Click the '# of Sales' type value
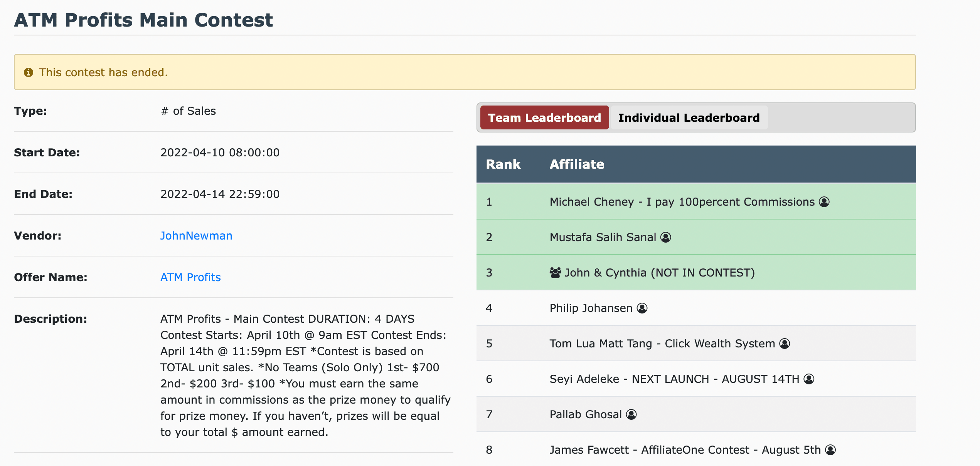980x466 pixels. click(188, 111)
